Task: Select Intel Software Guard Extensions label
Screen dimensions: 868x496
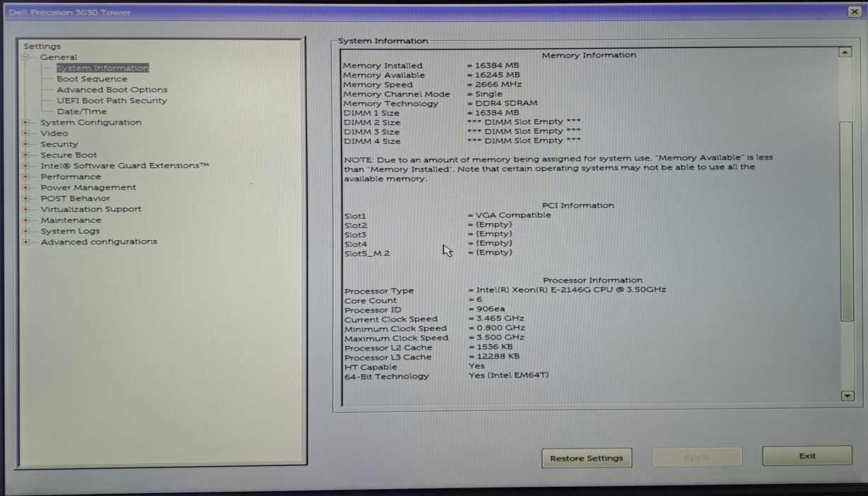Action: [125, 166]
